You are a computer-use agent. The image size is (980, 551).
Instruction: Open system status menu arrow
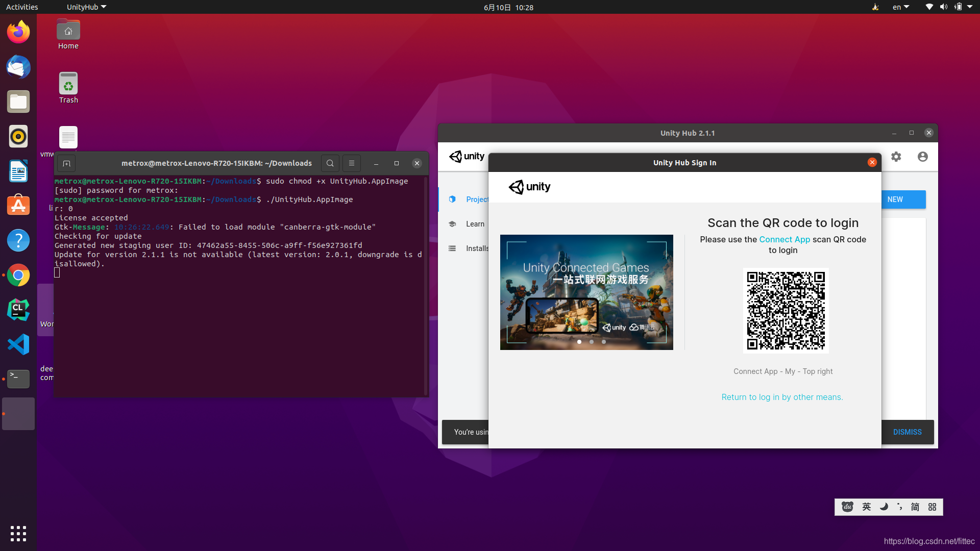[970, 7]
